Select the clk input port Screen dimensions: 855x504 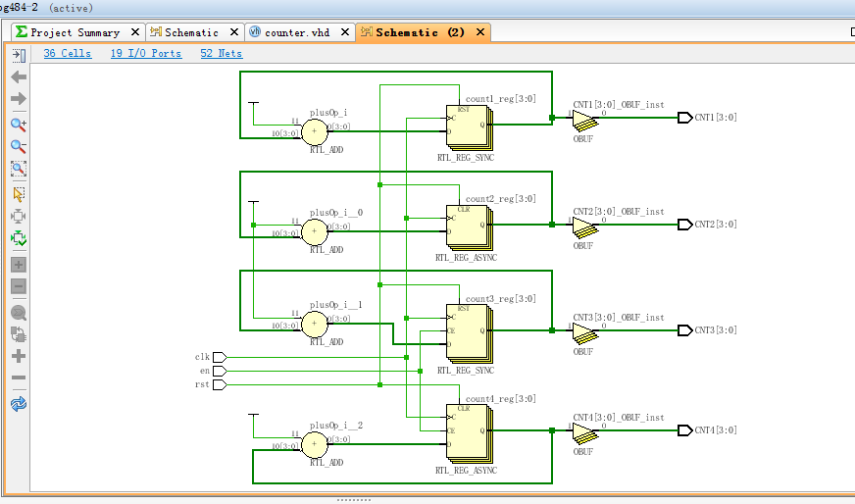pyautogui.click(x=220, y=357)
